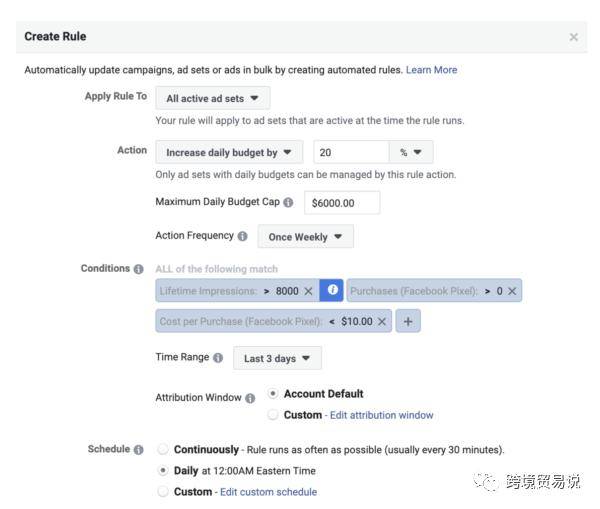Remove the Lifetime Impressions condition
This screenshot has height=509, width=600.
tap(308, 291)
